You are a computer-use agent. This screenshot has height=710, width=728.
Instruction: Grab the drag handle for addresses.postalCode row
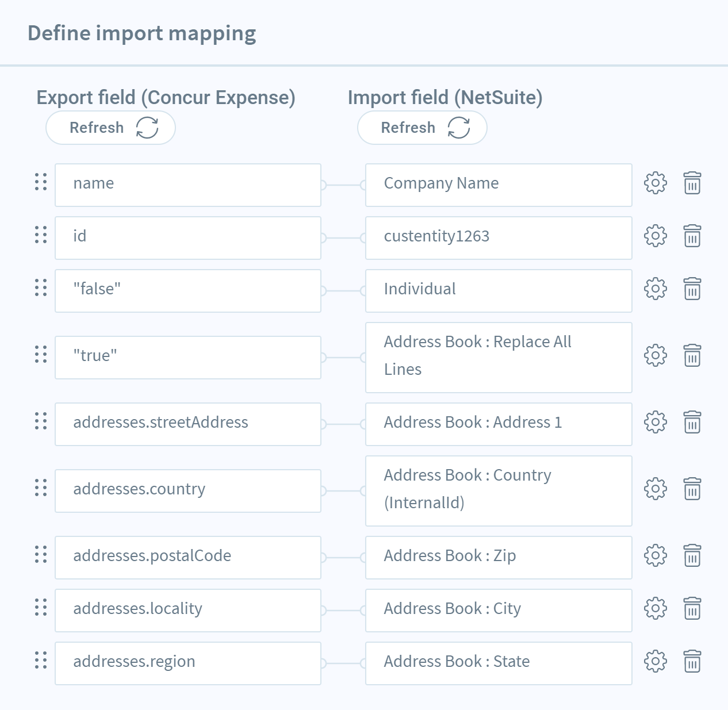point(41,554)
